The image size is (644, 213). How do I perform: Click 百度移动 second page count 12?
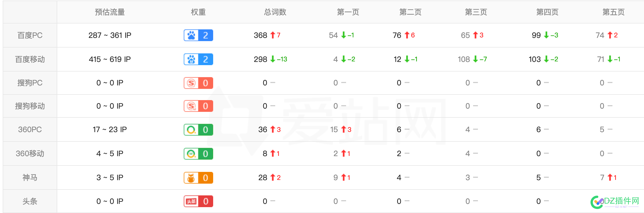coord(397,59)
